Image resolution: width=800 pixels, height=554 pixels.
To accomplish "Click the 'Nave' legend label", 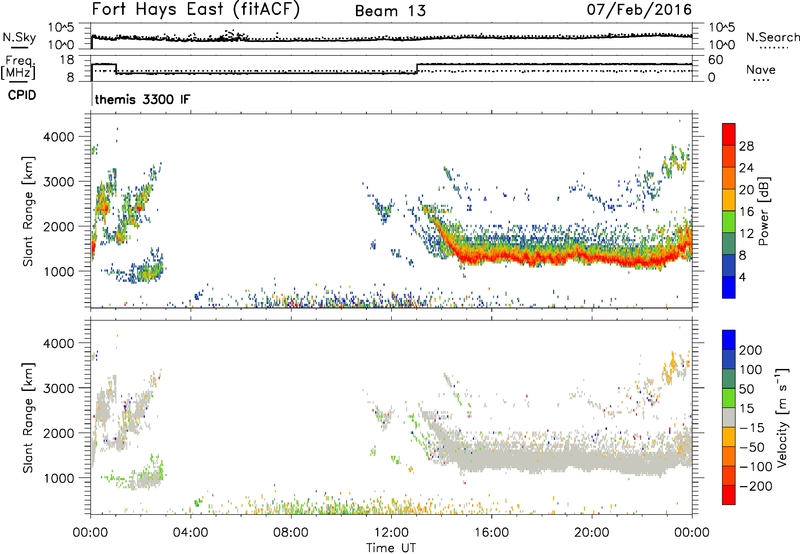I will (761, 70).
